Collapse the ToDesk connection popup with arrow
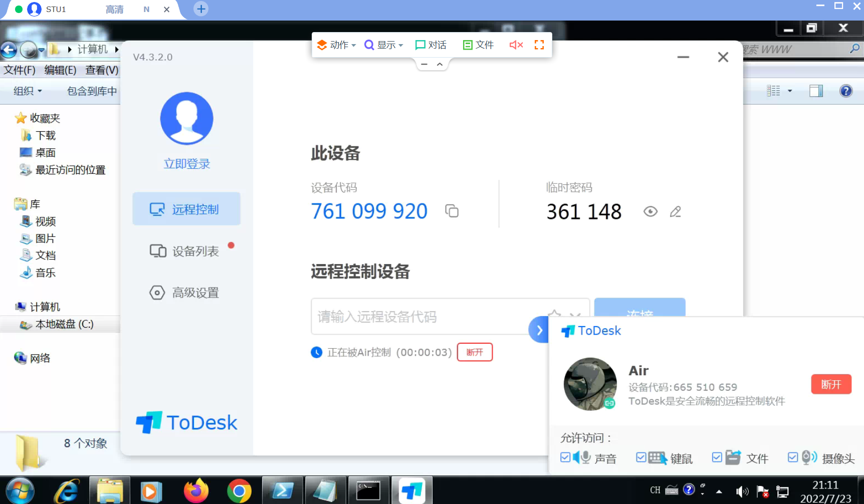The height and width of the screenshot is (504, 864). click(x=539, y=330)
